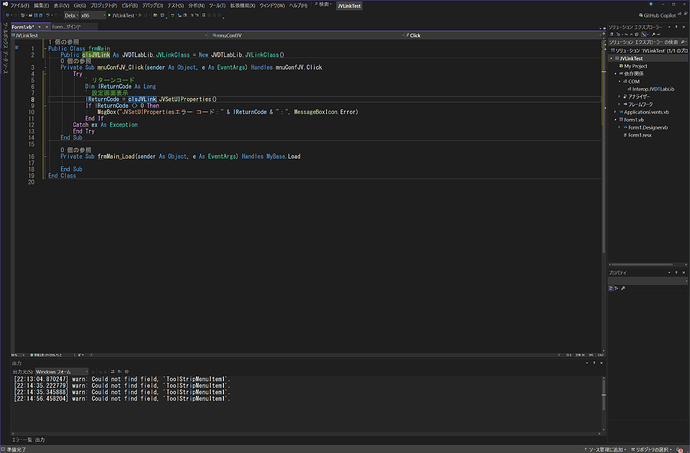Click line number 10 in the gutter
The image size is (690, 453).
tap(31, 112)
